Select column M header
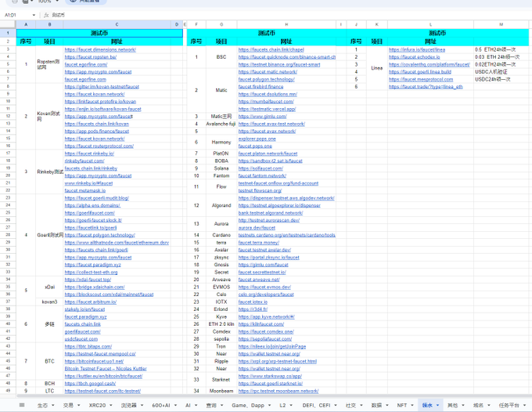The image size is (532, 412). pos(501,24)
